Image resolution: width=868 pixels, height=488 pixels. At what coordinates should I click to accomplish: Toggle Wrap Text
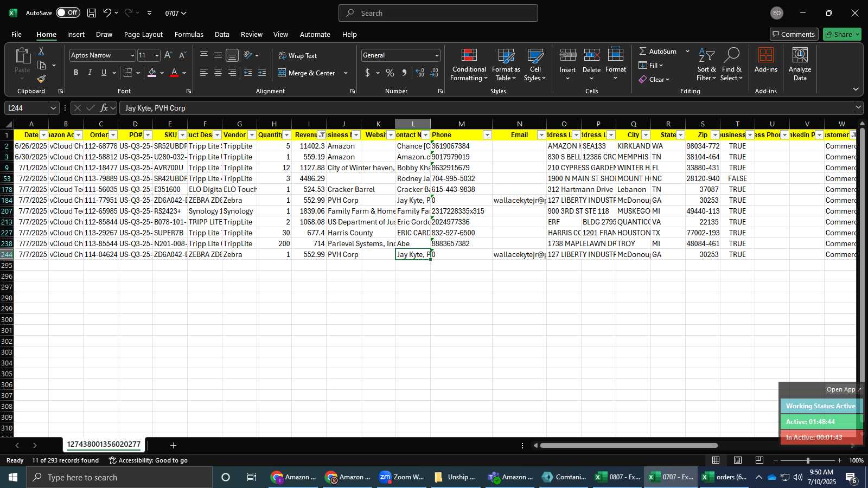click(x=298, y=55)
